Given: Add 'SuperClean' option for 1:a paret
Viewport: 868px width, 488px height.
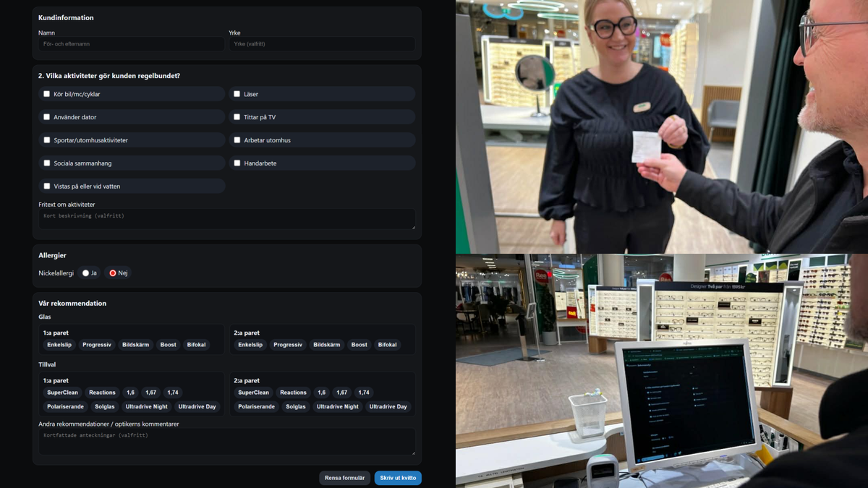Looking at the screenshot, I should point(62,393).
